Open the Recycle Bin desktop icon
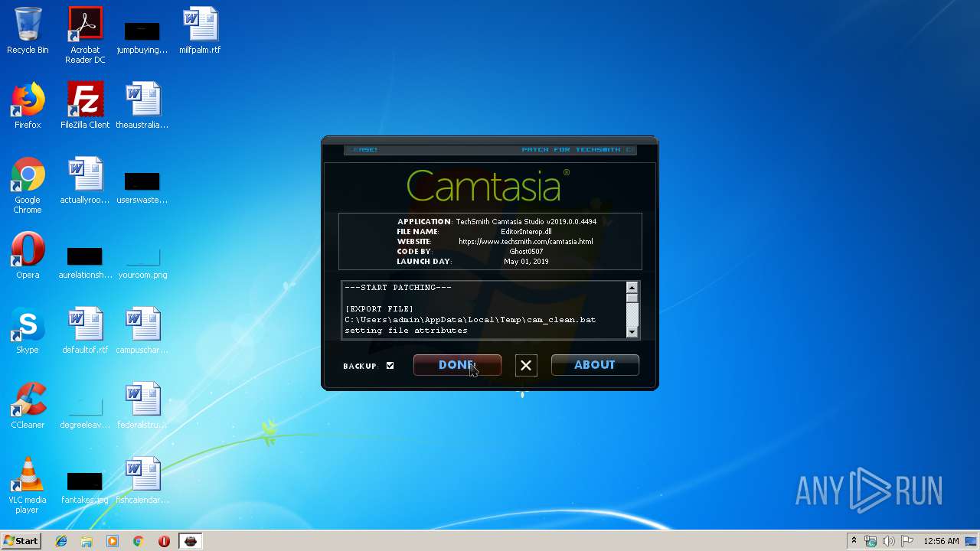The image size is (980, 551). (x=28, y=31)
